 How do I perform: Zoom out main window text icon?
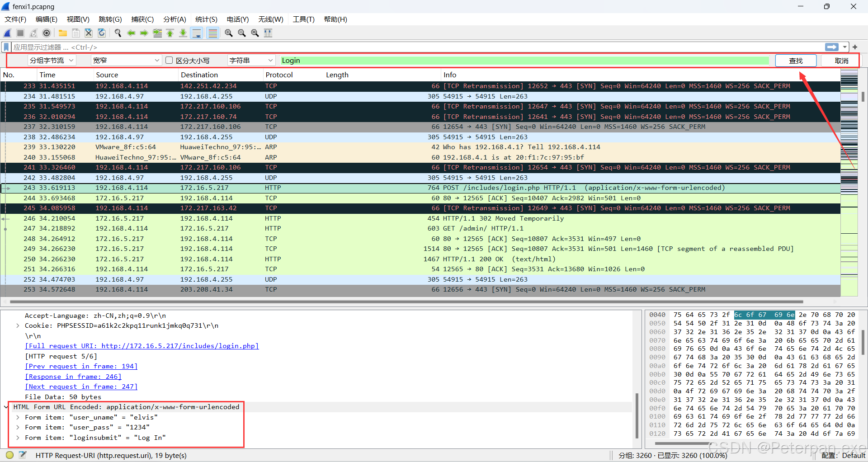(x=242, y=33)
